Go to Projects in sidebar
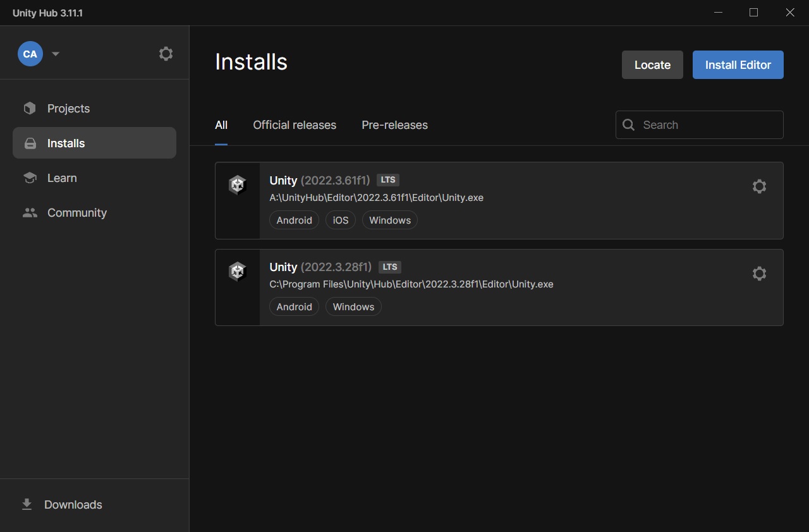The image size is (809, 532). click(x=94, y=109)
